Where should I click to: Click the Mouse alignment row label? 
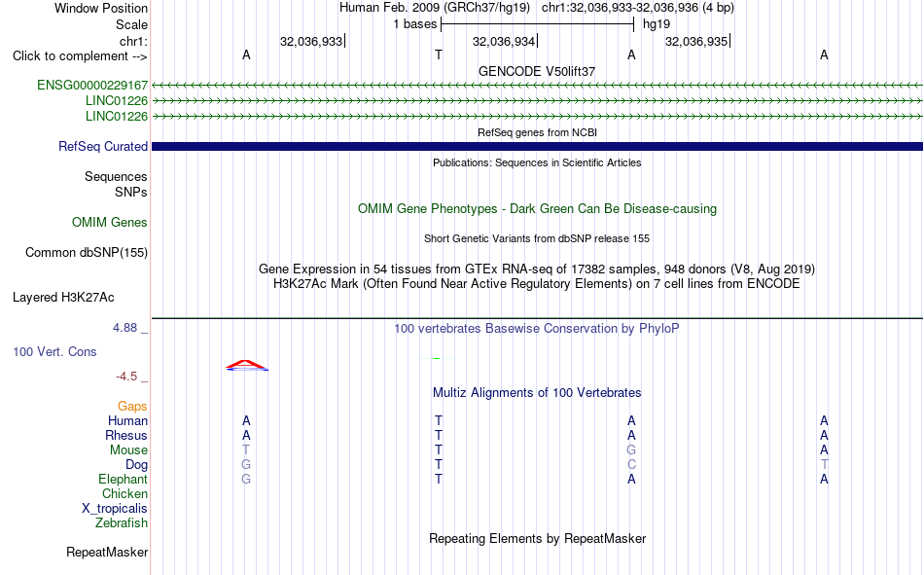(x=128, y=449)
